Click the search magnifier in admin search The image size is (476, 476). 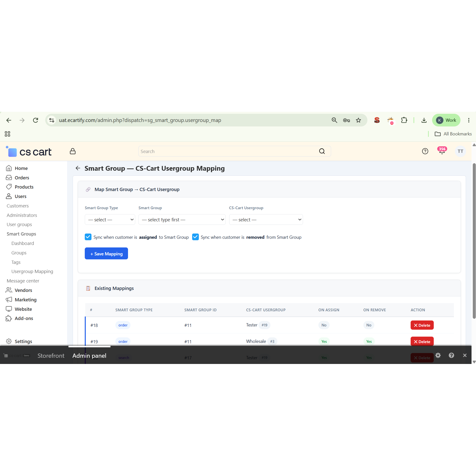tap(322, 151)
